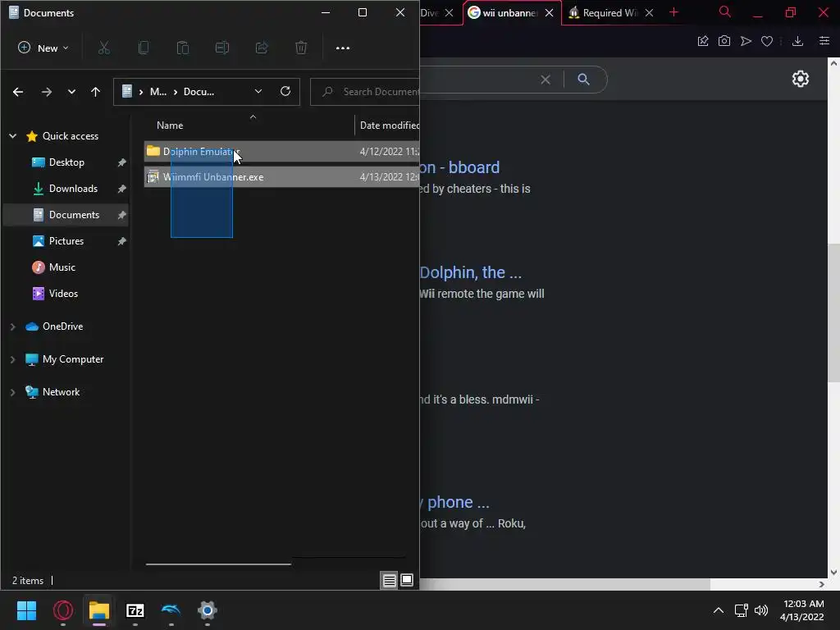The image size is (840, 630).
Task: Click the browser send flow arrow icon
Action: (746, 41)
